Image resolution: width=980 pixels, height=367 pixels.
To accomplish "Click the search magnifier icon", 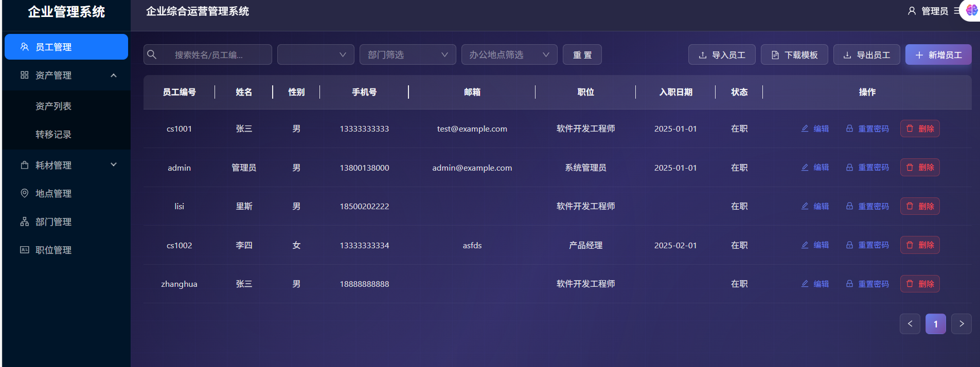I will pyautogui.click(x=152, y=54).
